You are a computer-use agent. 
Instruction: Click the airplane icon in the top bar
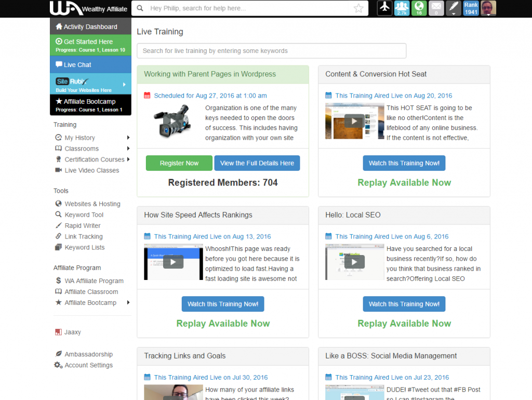[x=385, y=8]
